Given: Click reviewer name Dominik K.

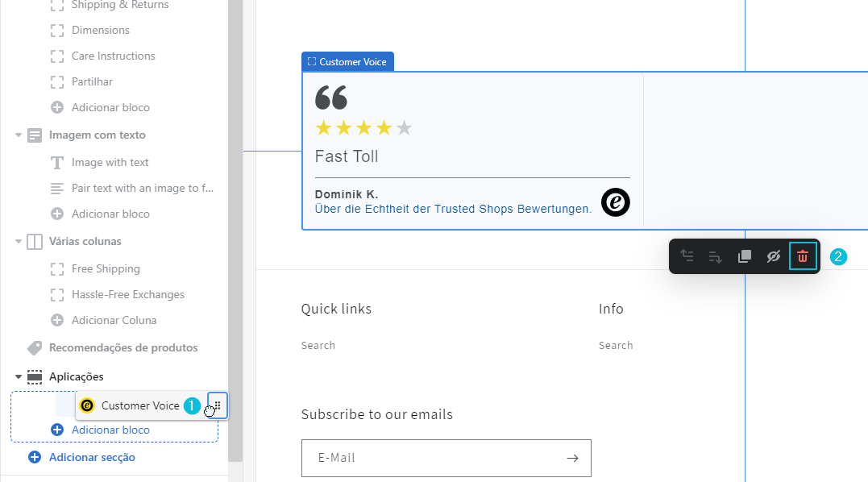Looking at the screenshot, I should [347, 194].
